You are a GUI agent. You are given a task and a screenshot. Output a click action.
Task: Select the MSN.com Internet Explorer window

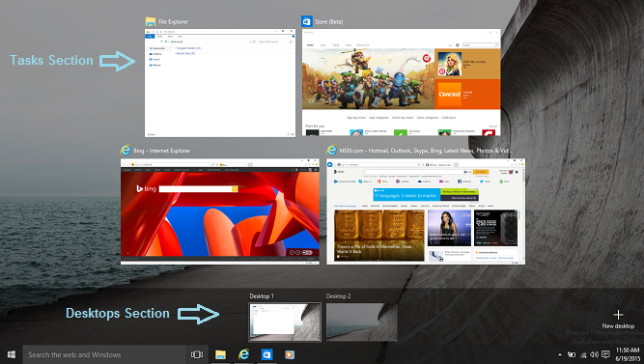426,211
